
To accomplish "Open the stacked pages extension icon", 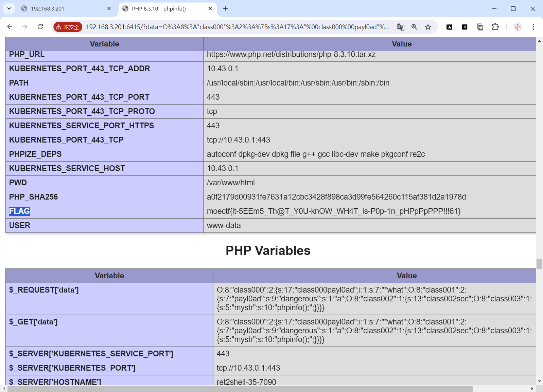I will click(480, 27).
